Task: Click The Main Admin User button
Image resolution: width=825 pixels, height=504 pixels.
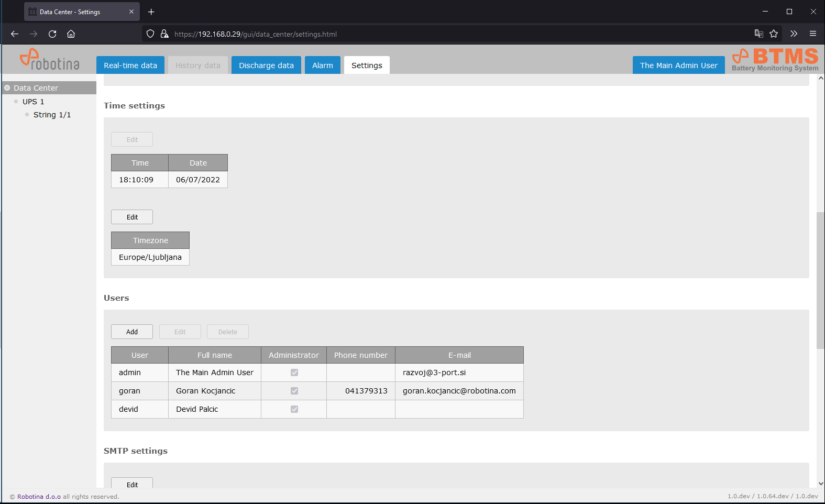Action: click(679, 65)
